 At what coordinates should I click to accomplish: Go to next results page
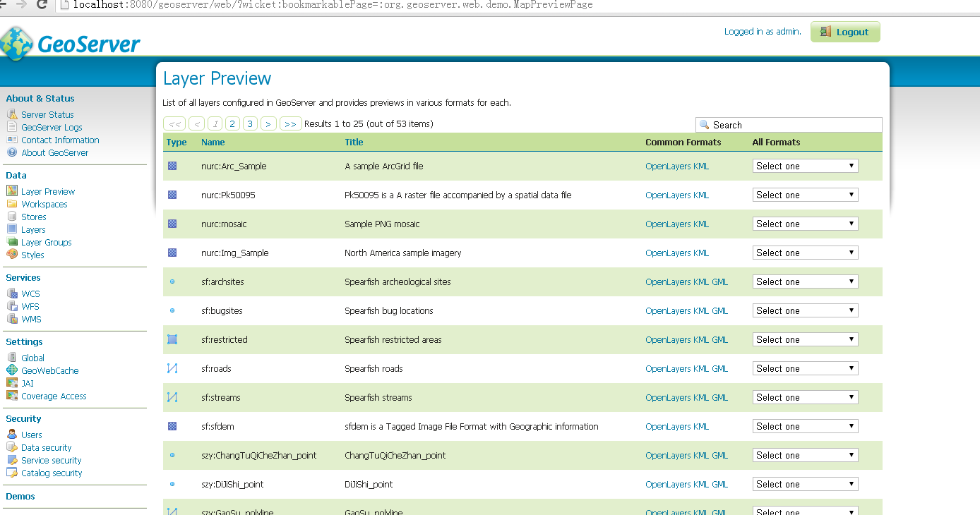[268, 123]
